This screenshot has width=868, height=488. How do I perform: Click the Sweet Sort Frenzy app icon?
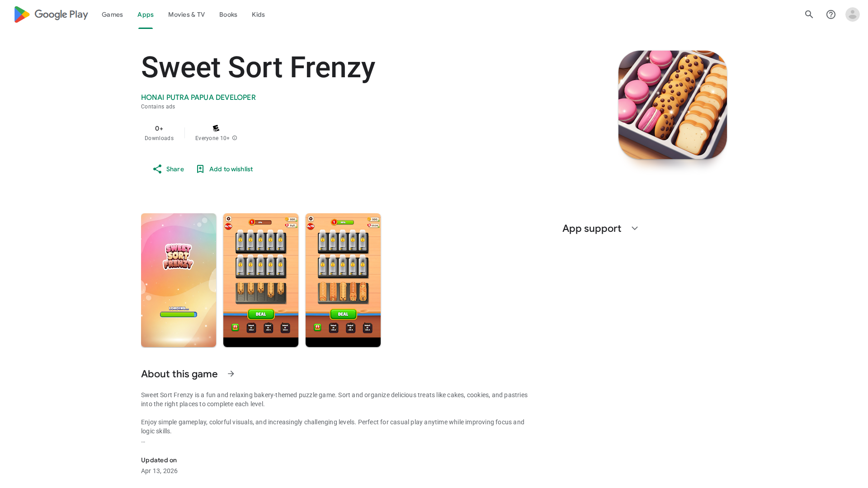(672, 105)
